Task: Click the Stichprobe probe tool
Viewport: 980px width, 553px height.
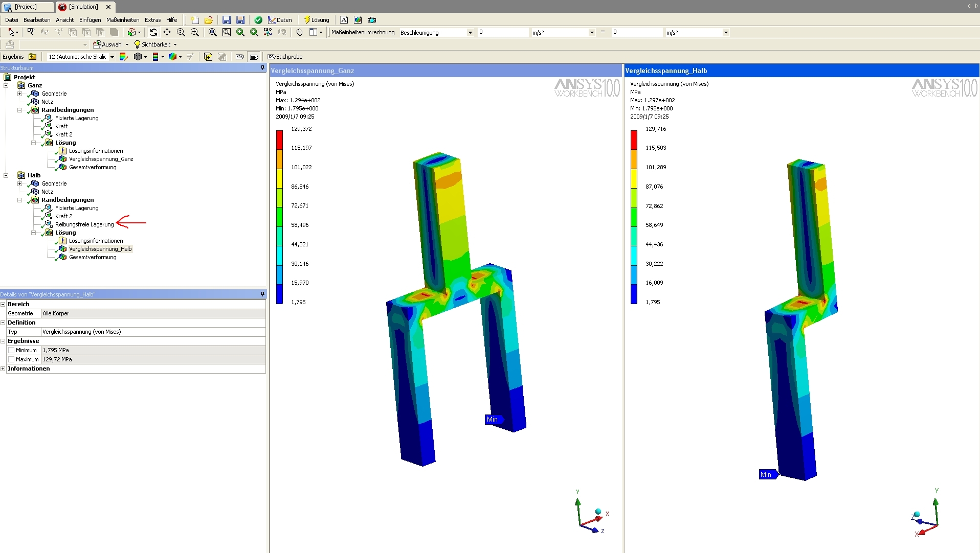Action: 285,57
